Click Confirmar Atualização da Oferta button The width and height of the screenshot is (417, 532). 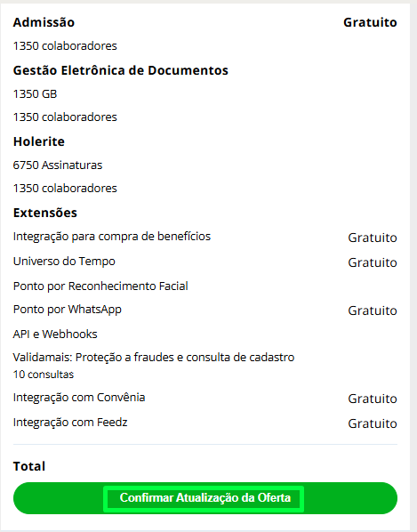pos(205,497)
